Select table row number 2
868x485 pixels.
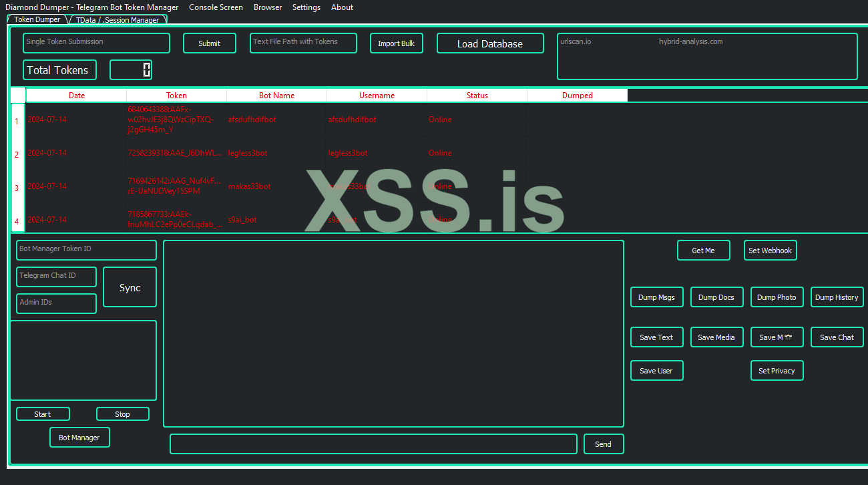tap(17, 154)
